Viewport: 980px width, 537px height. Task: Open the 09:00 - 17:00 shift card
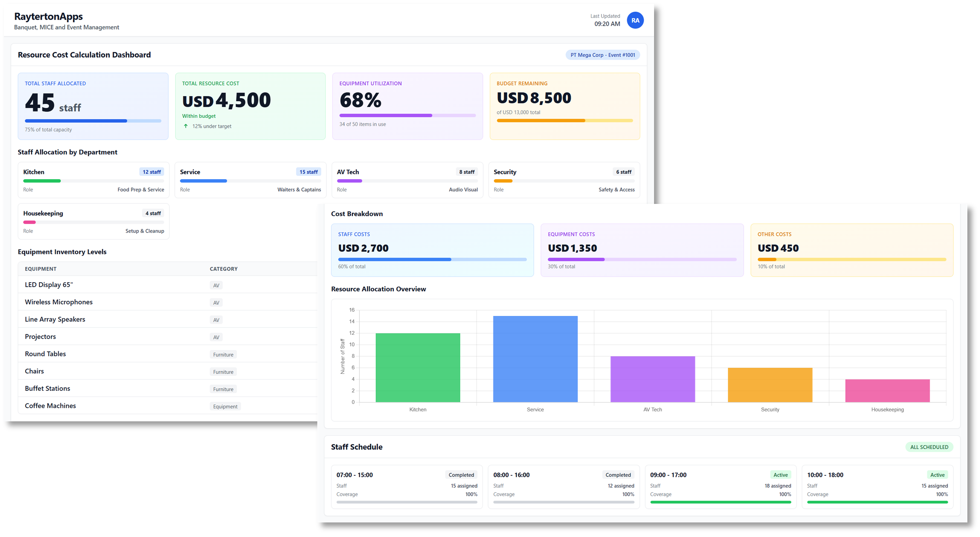point(720,487)
